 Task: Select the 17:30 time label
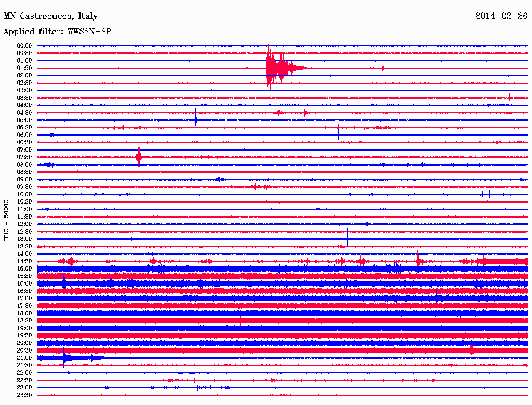tap(24, 306)
